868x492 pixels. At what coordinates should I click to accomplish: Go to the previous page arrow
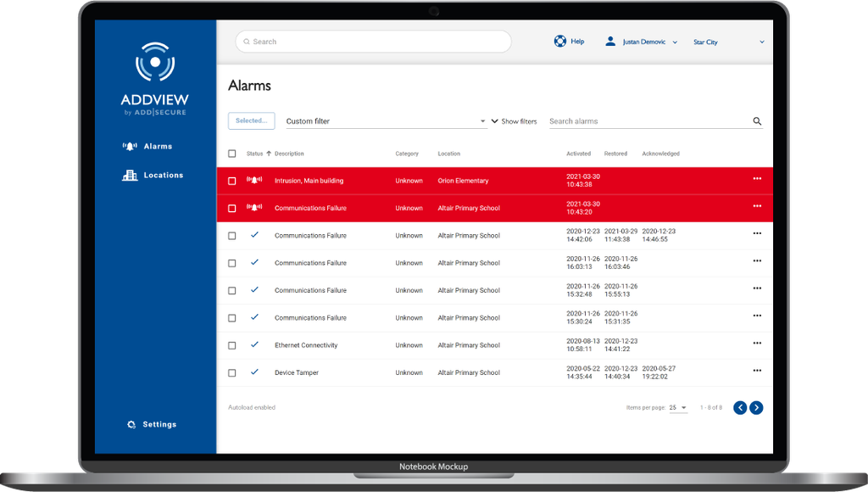(740, 408)
